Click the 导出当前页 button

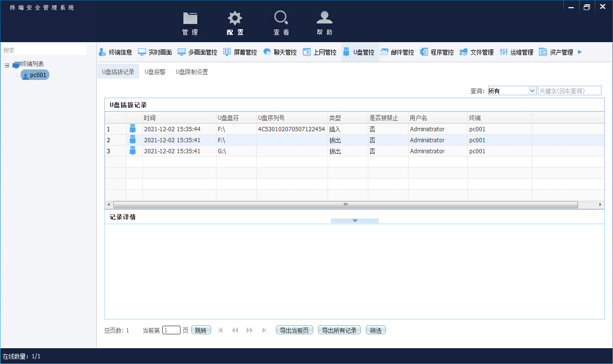(295, 330)
